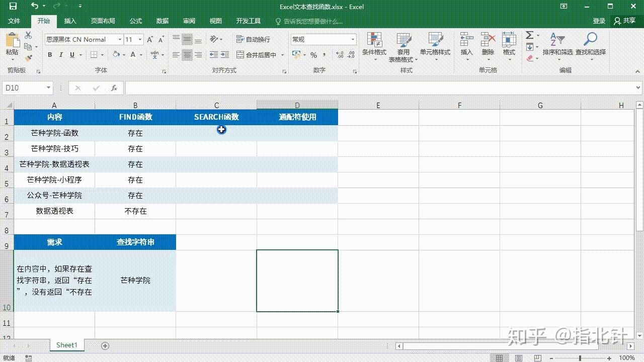644x362 pixels.
Task: Toggle bold formatting for selected cell
Action: coord(50,54)
